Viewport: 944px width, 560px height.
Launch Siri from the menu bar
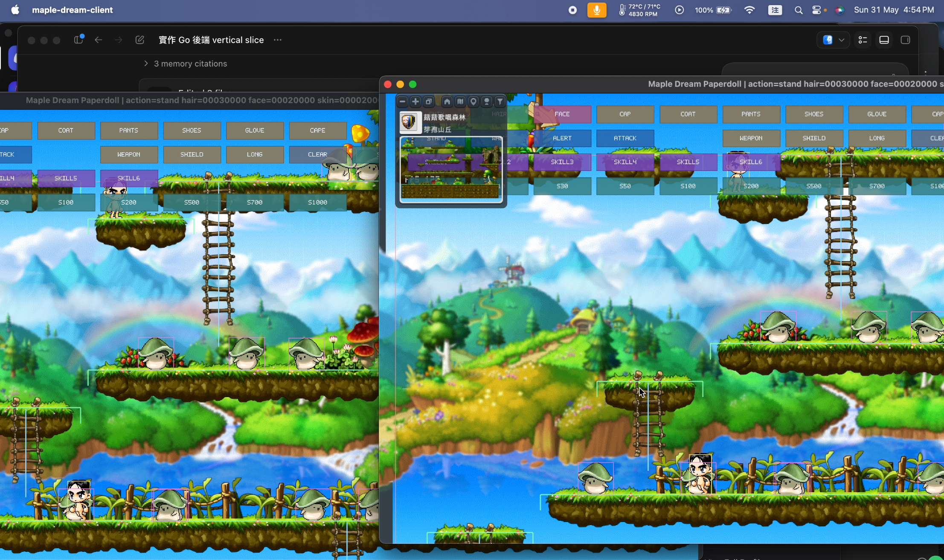tap(839, 10)
